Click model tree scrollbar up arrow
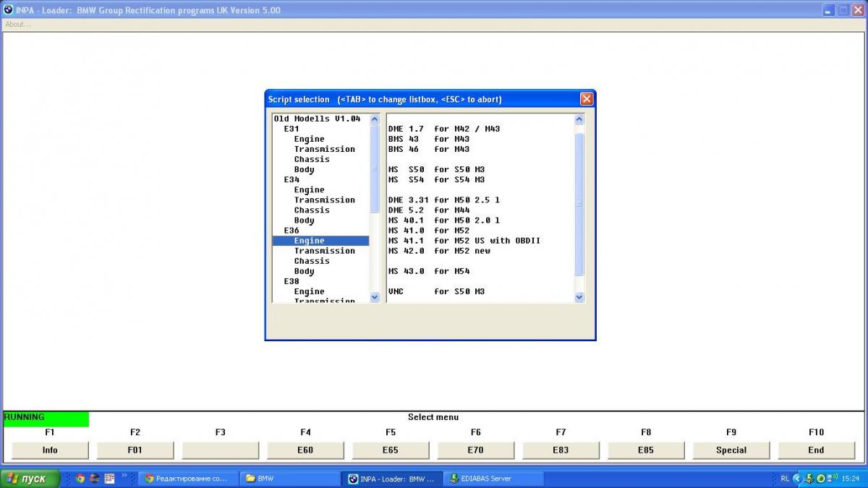This screenshot has width=868, height=488. tap(375, 119)
